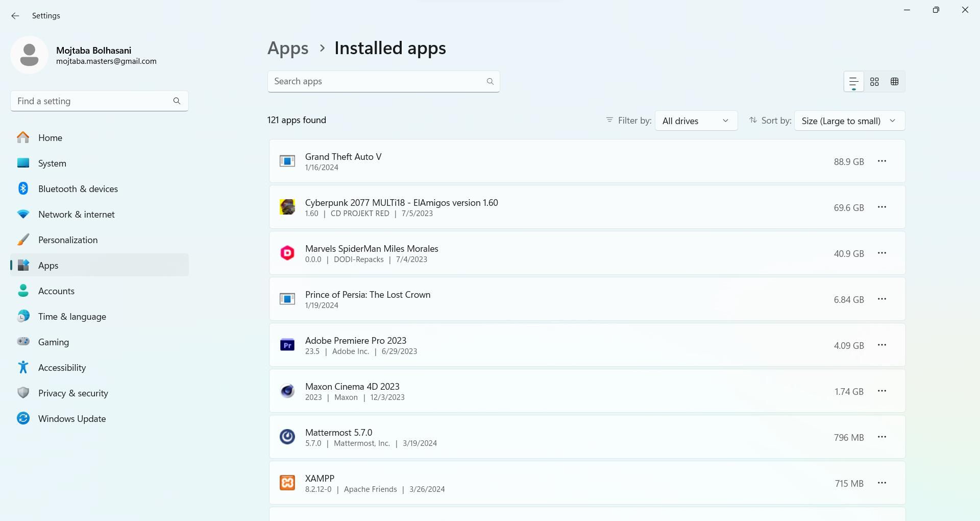The image size is (980, 521).
Task: Open Accounts settings
Action: [100, 291]
